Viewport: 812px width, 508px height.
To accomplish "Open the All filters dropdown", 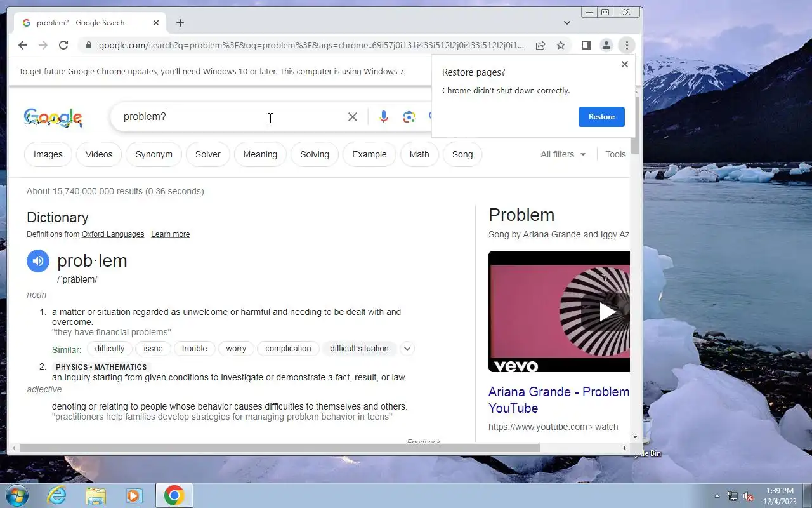I will (563, 154).
